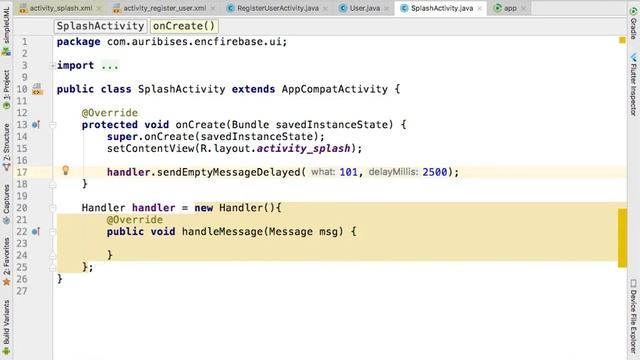The image size is (640, 360).
Task: Click line number 17 in gutter
Action: tap(22, 172)
